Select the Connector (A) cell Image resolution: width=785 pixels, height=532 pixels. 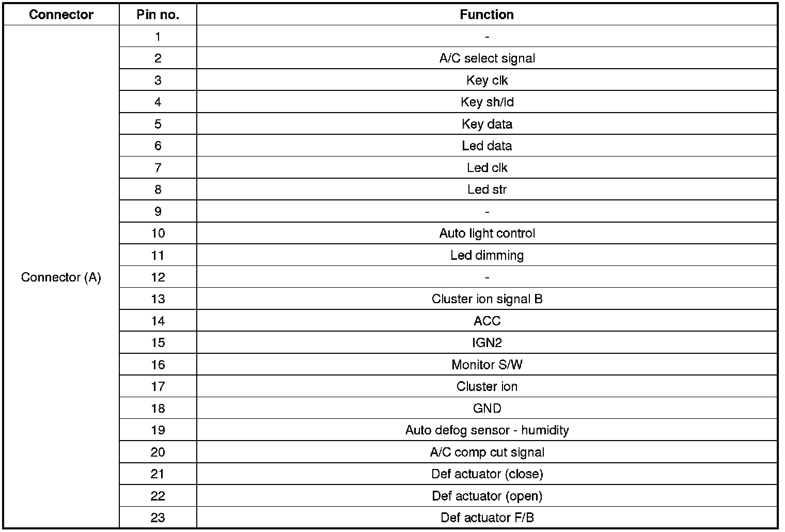(x=61, y=277)
